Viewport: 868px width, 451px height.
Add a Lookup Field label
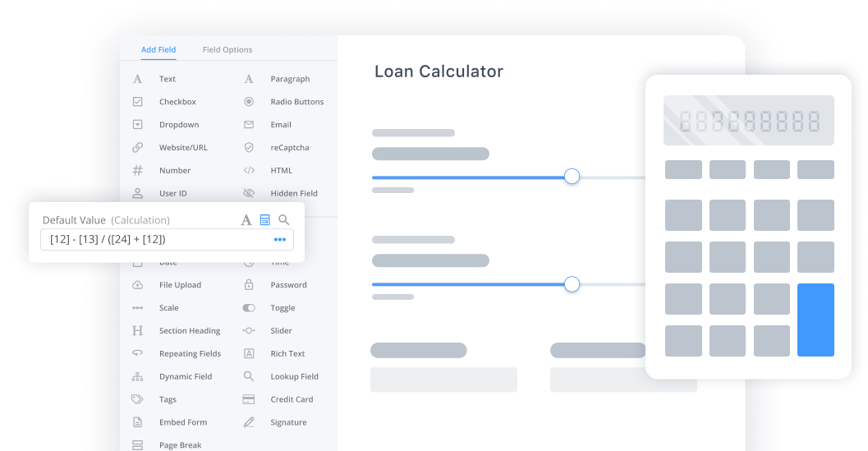click(295, 376)
